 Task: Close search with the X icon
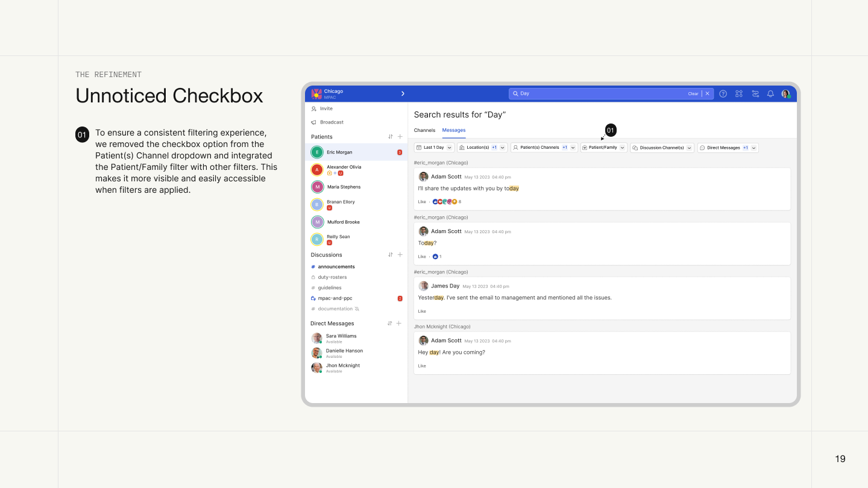pyautogui.click(x=708, y=94)
